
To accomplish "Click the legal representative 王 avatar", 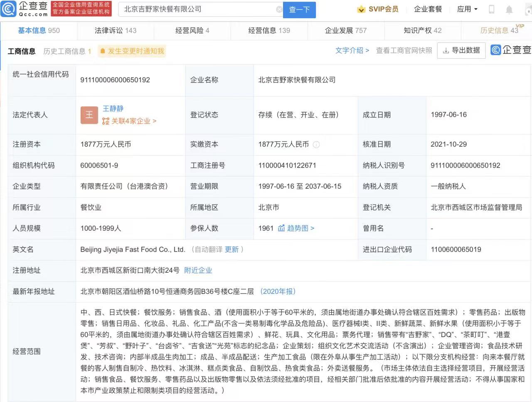I will (x=89, y=115).
